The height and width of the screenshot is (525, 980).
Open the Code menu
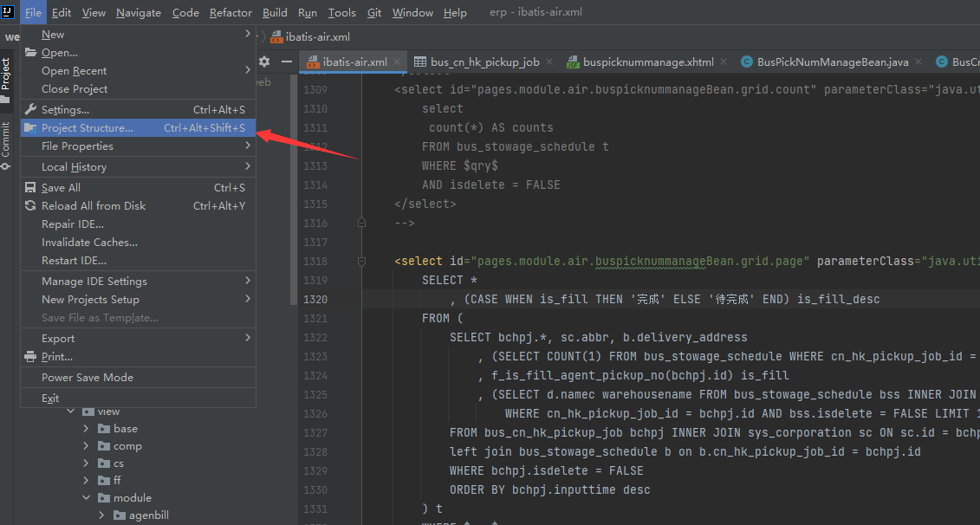(x=185, y=12)
